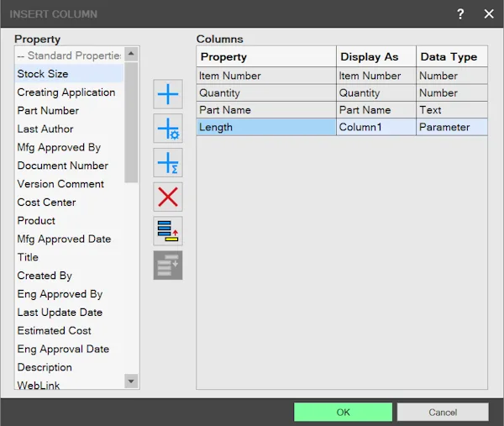Click the green OK button
504x426 pixels.
pos(343,412)
